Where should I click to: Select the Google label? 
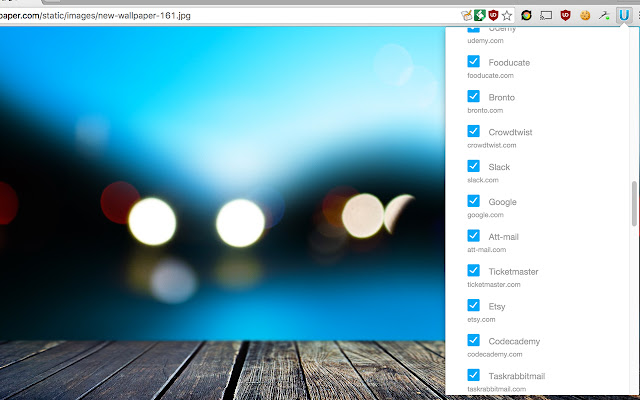[502, 202]
